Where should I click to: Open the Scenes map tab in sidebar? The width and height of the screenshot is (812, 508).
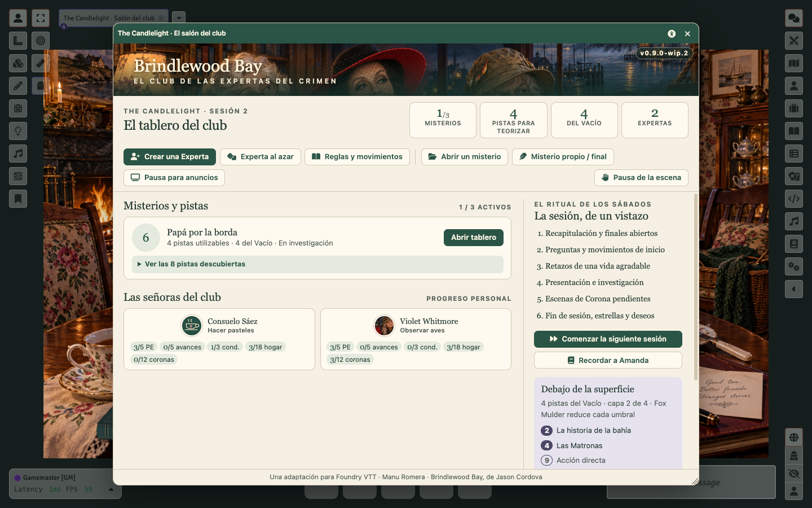click(x=794, y=63)
